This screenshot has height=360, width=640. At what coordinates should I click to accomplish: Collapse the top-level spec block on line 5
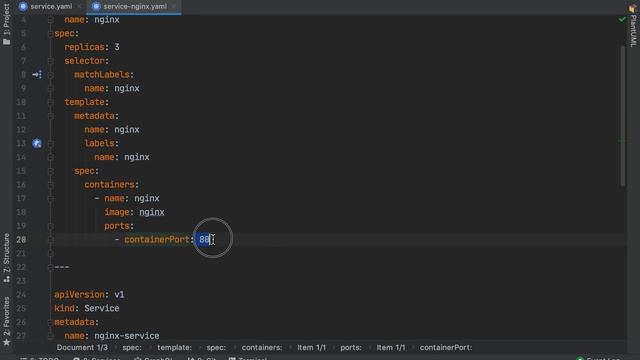(x=50, y=33)
